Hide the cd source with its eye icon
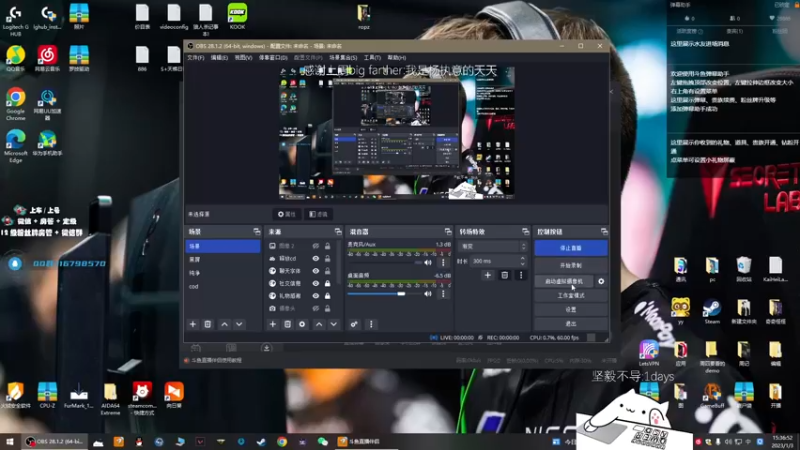The width and height of the screenshot is (800, 450). pos(316,258)
